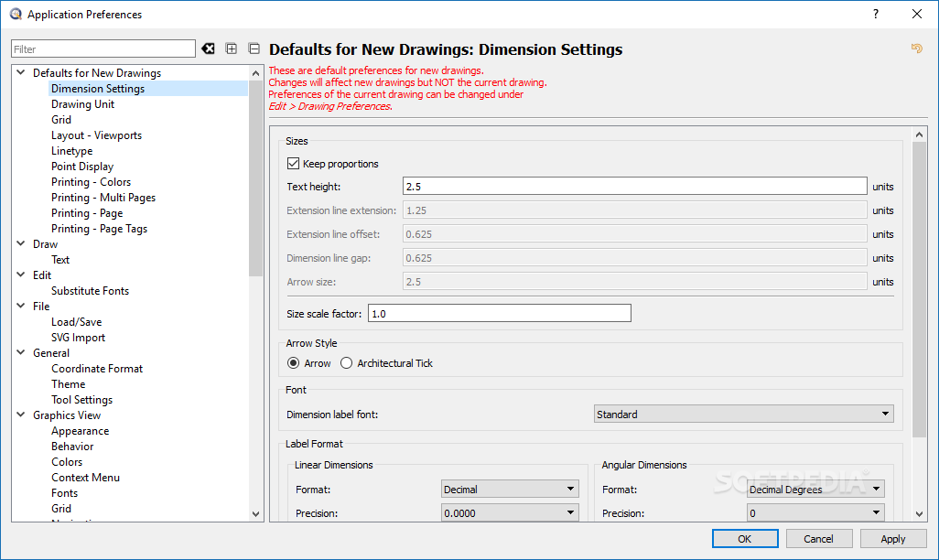Screen dimensions: 939x560
Task: Click the Apply button
Action: click(x=893, y=538)
